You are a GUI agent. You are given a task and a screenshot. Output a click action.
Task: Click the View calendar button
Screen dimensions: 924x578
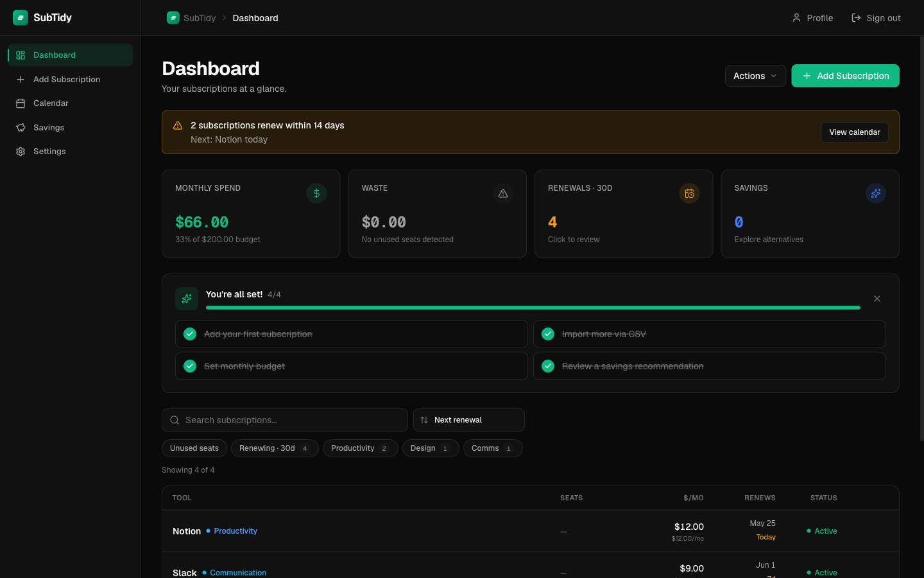point(855,132)
